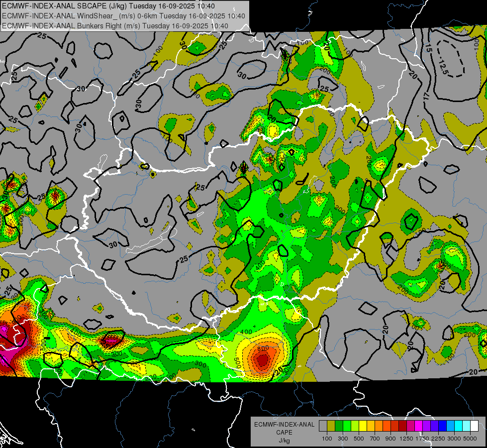The height and width of the screenshot is (448, 487).
Task: Click the bright green legend swatch
Action: coord(347,426)
